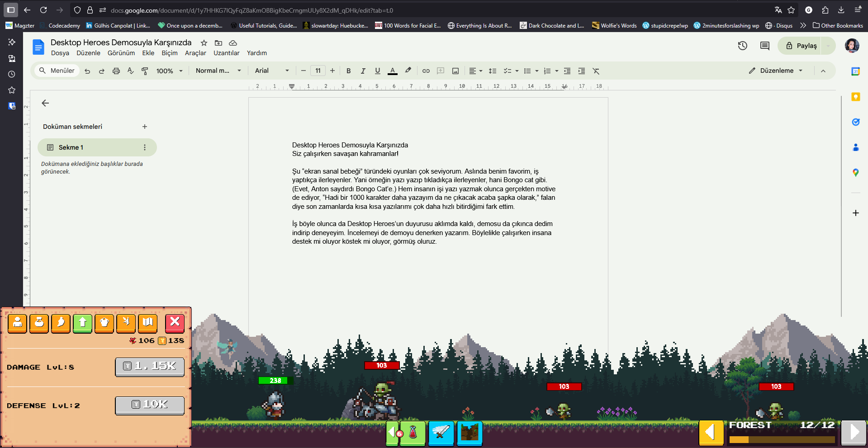Open the armor tab in game panel
The image size is (868, 448).
104,323
